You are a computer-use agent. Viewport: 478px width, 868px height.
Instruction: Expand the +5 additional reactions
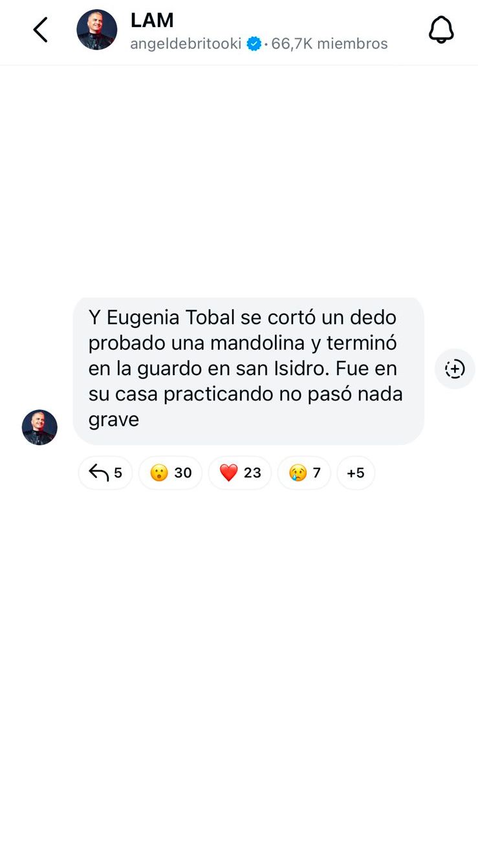pos(356,473)
